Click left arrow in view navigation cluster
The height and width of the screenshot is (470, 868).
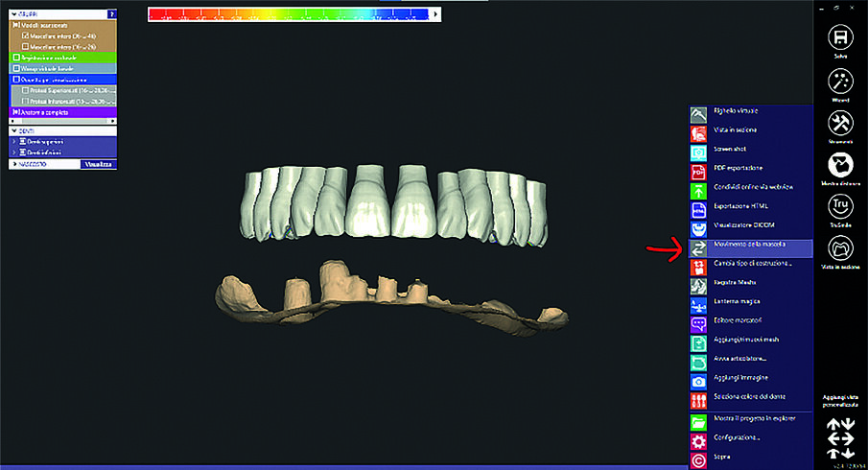pyautogui.click(x=833, y=439)
